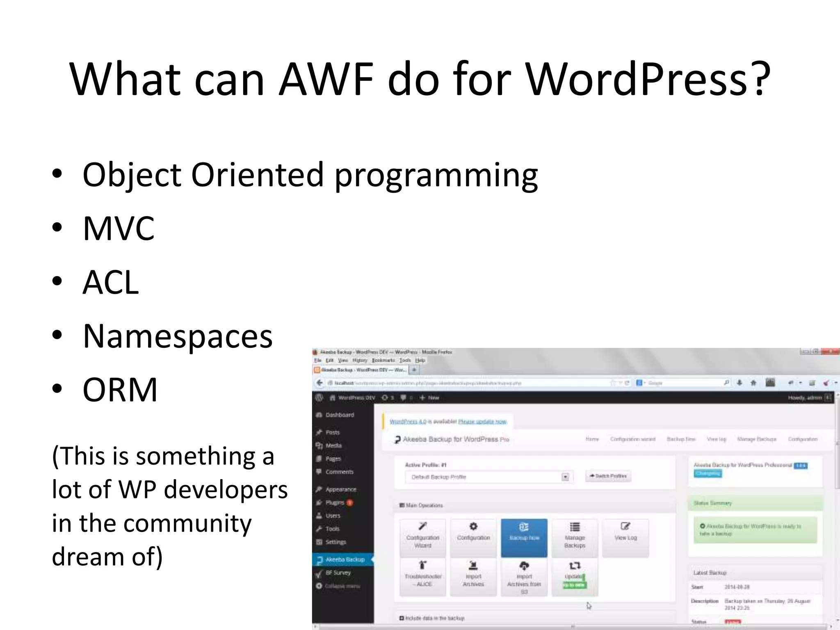Click Configuration in top navigation
840x630 pixels.
click(803, 439)
